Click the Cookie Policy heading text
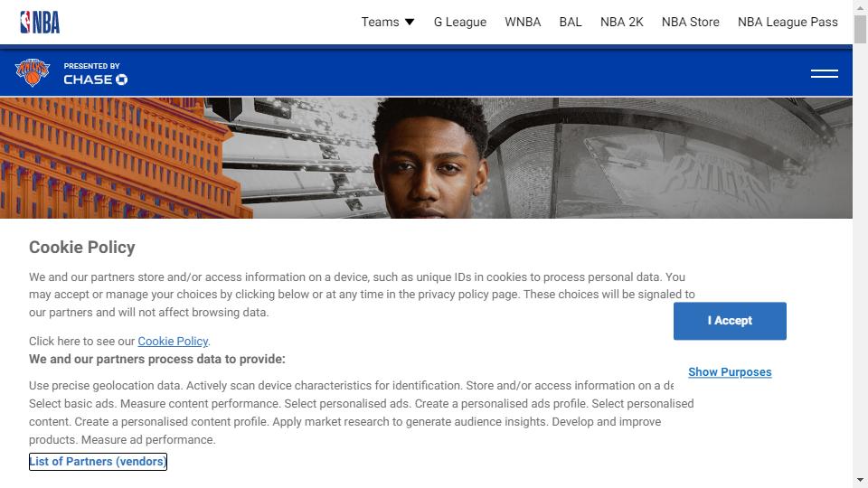The width and height of the screenshot is (868, 488). (x=82, y=248)
